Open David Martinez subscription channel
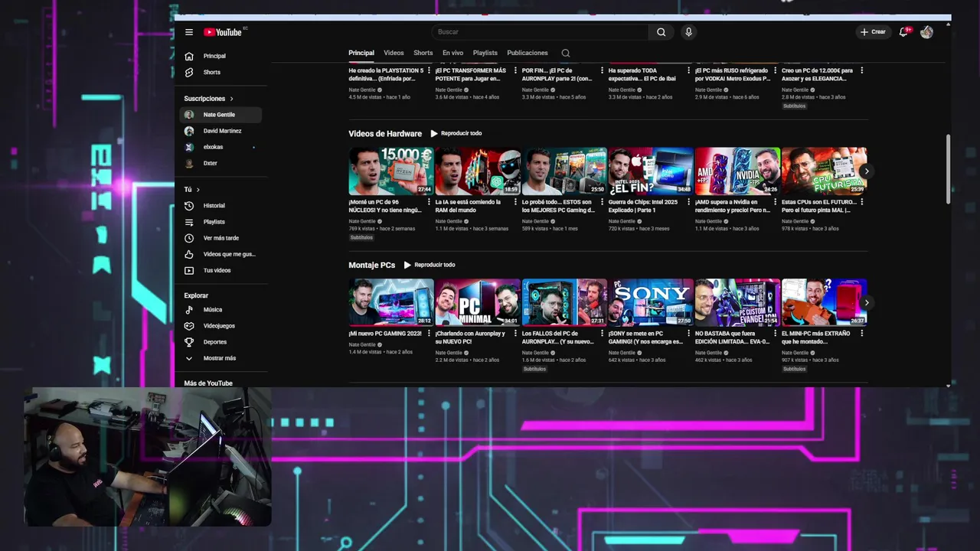980x551 pixels. click(220, 131)
